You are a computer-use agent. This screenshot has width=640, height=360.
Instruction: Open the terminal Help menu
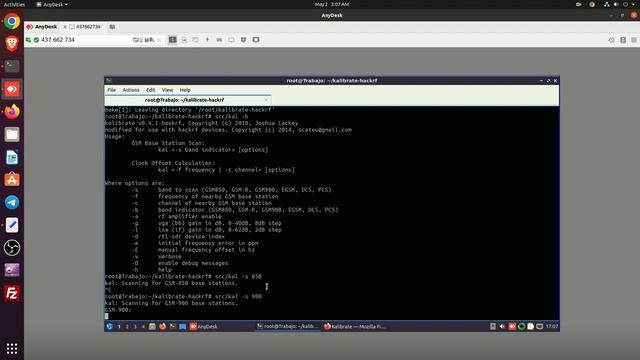click(x=185, y=90)
